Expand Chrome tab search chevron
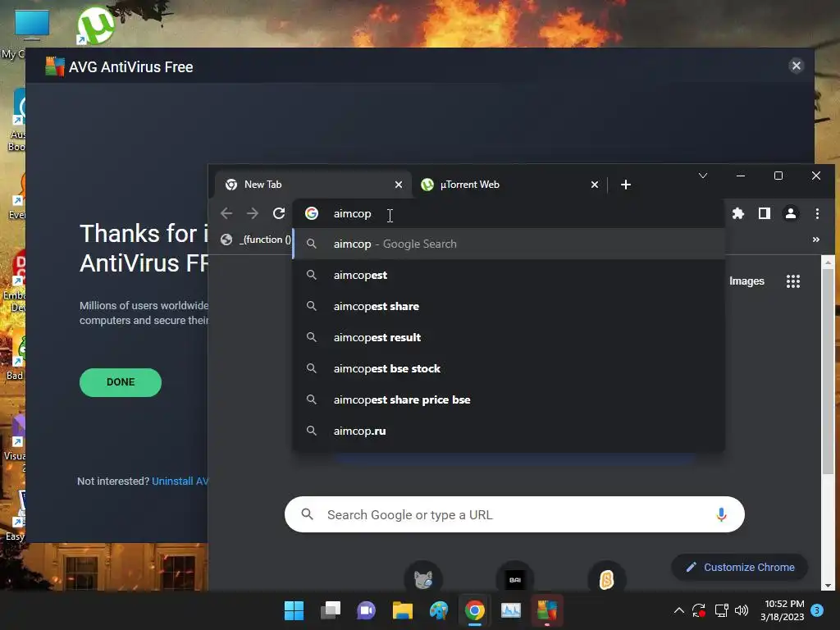 pos(703,176)
